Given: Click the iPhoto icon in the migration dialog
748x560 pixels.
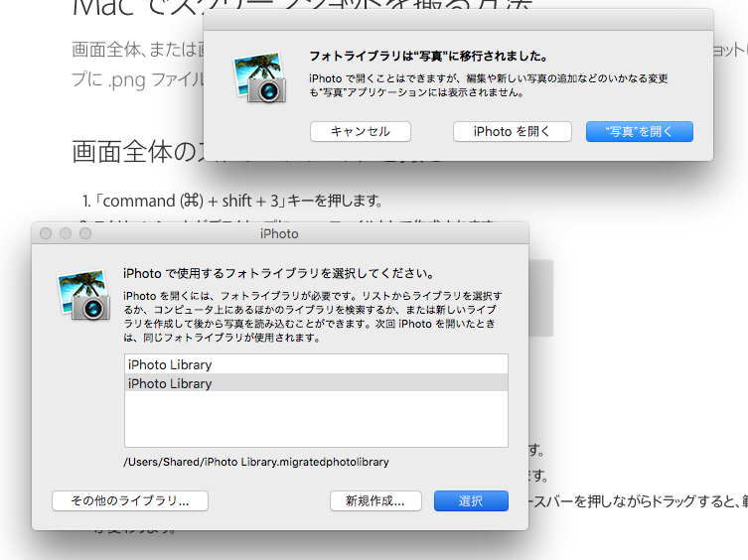Looking at the screenshot, I should tap(259, 76).
